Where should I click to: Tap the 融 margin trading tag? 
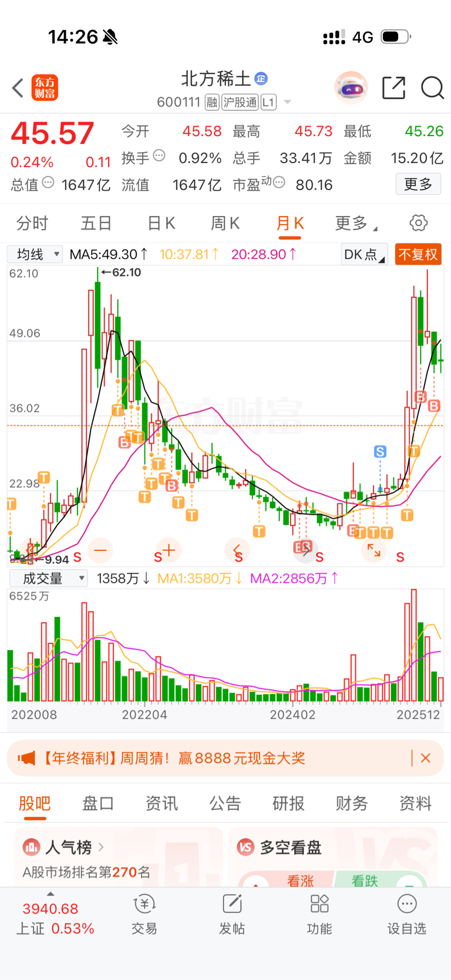(212, 103)
